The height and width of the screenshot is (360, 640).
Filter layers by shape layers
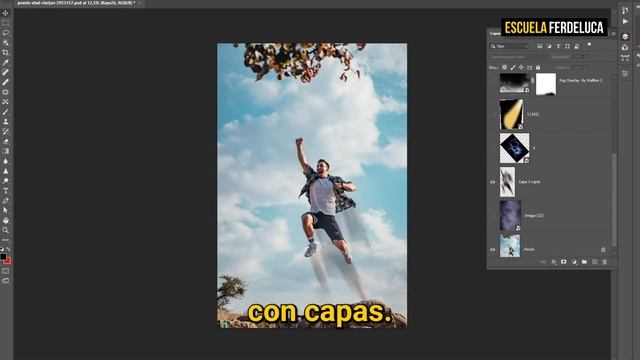pyautogui.click(x=567, y=47)
